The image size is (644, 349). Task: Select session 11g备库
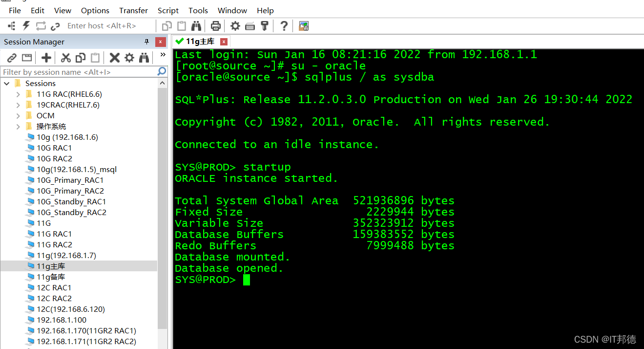[51, 277]
